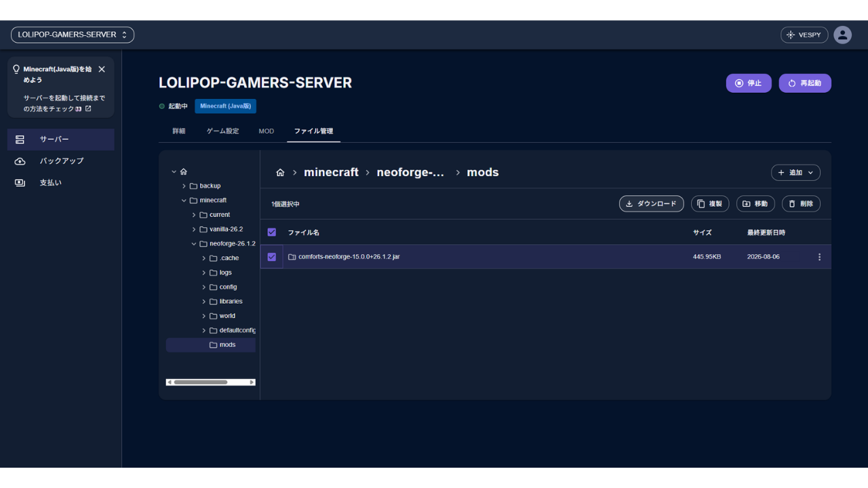The width and height of the screenshot is (868, 488).
Task: Select the current folder in tree
Action: pos(215,215)
